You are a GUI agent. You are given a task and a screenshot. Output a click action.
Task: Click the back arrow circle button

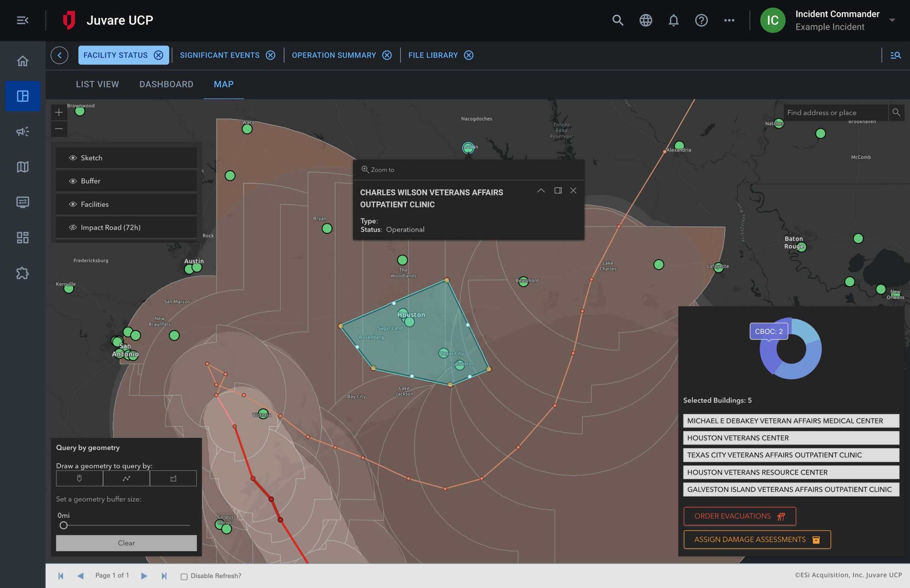59,55
